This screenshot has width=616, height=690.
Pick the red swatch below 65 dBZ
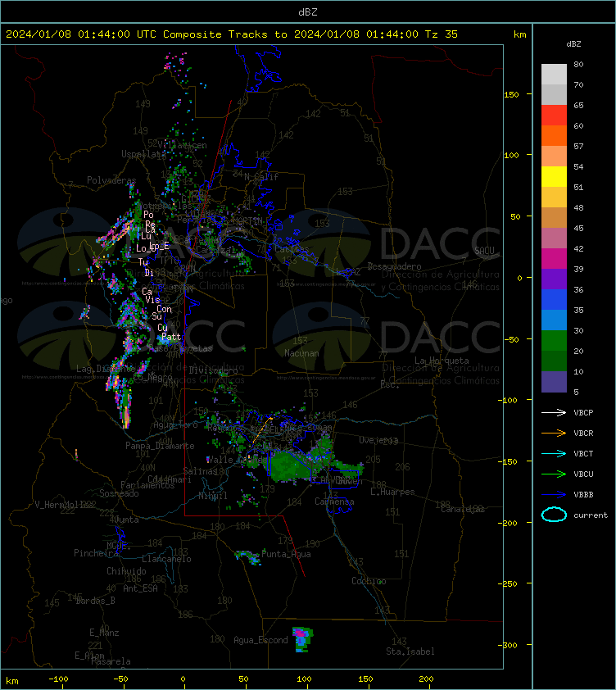click(x=554, y=115)
